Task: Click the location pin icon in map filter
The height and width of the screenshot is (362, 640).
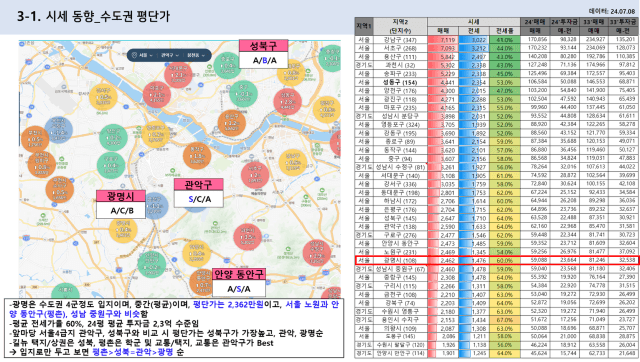Action: [x=134, y=55]
